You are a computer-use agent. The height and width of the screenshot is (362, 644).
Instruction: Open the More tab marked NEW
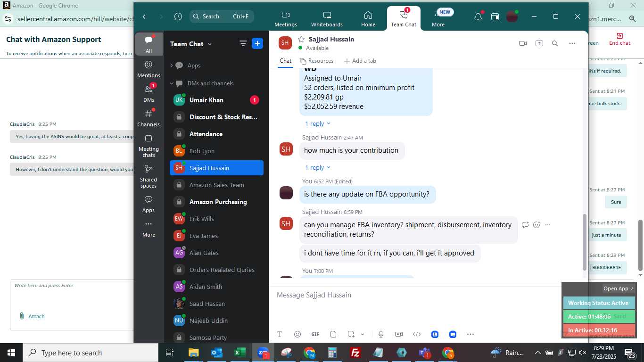click(438, 19)
